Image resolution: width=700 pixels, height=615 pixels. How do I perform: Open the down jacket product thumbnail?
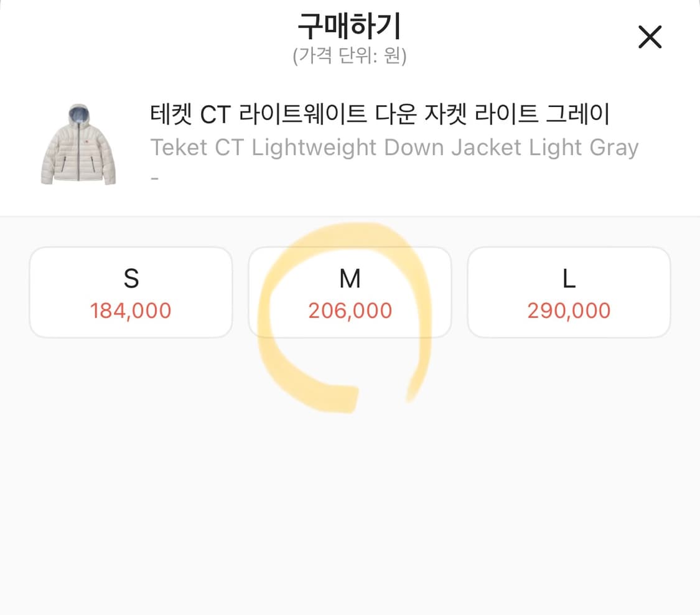pos(78,142)
